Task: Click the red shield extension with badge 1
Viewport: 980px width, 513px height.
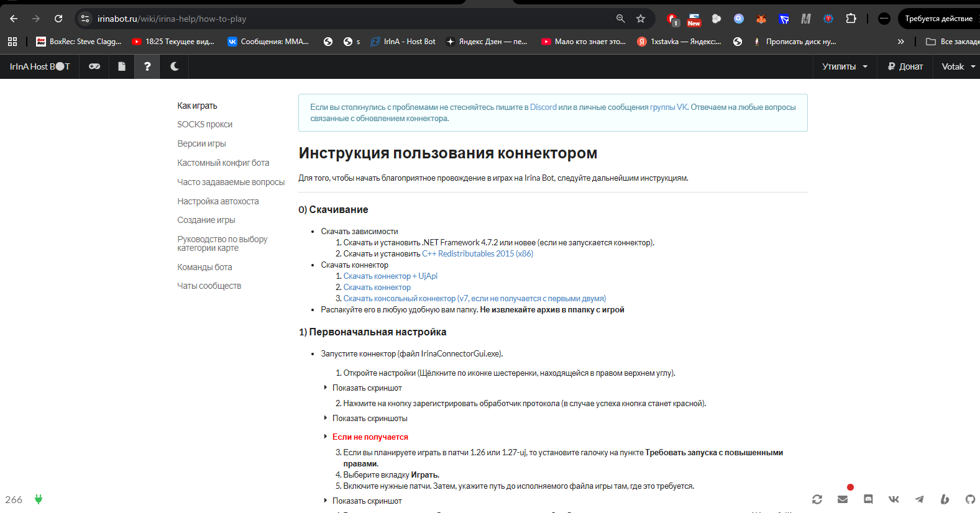Action: [672, 19]
